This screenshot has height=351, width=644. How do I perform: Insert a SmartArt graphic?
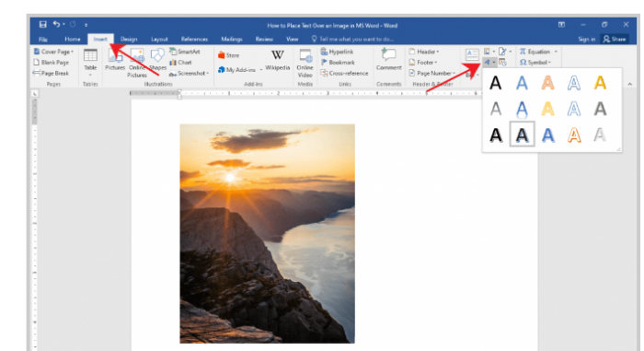(x=185, y=52)
